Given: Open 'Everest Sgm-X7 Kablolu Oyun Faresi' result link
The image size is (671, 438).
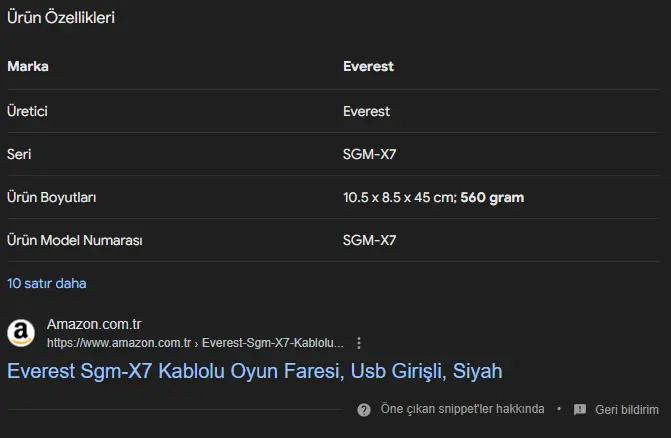Looking at the screenshot, I should [x=255, y=371].
